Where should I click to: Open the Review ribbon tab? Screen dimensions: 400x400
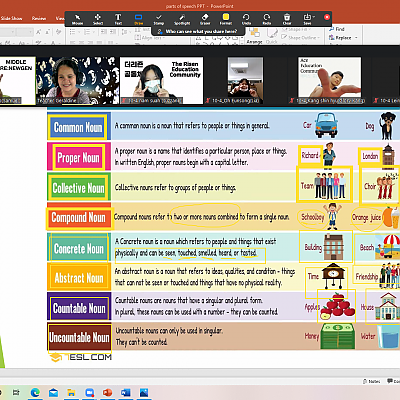click(39, 18)
